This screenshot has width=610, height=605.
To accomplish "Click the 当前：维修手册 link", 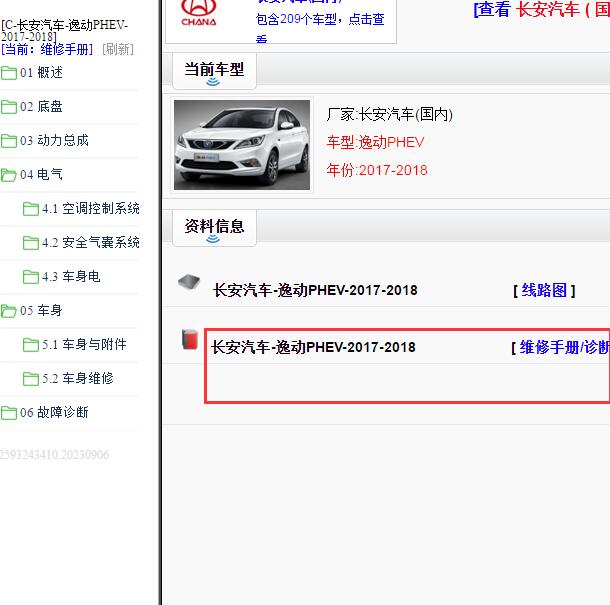I will [47, 49].
